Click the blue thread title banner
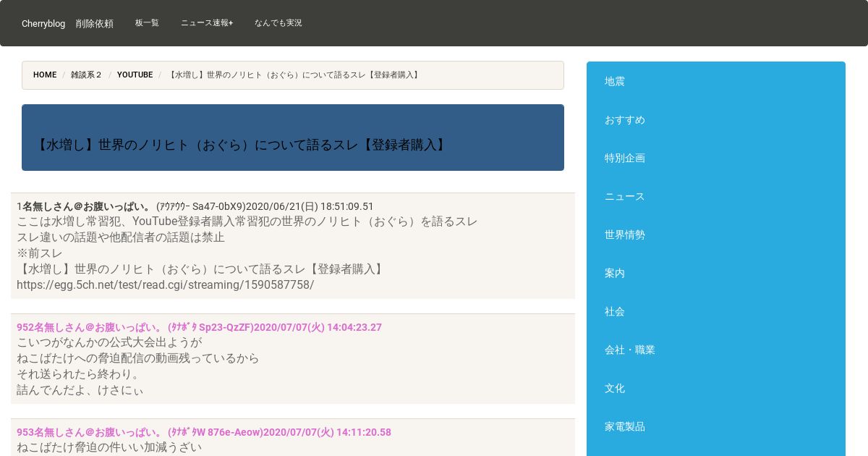This screenshot has width=868, height=456. coord(293,138)
